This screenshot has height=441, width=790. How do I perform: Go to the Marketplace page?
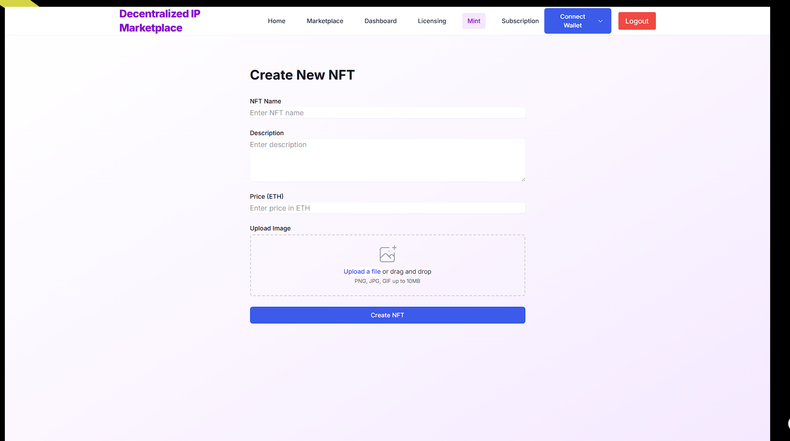click(x=325, y=21)
